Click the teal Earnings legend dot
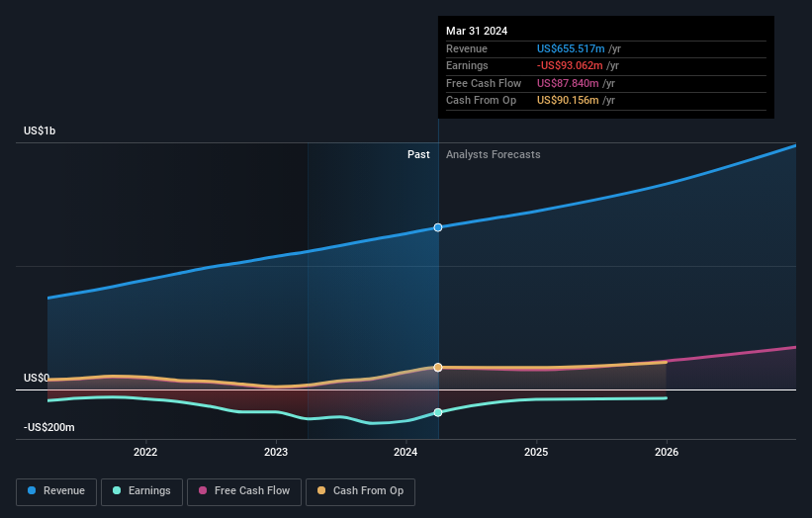The height and width of the screenshot is (518, 812). pos(117,490)
